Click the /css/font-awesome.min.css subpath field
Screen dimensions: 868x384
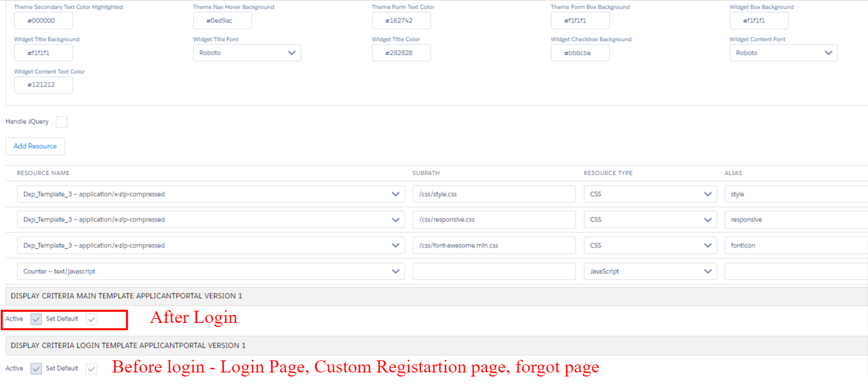coord(493,246)
